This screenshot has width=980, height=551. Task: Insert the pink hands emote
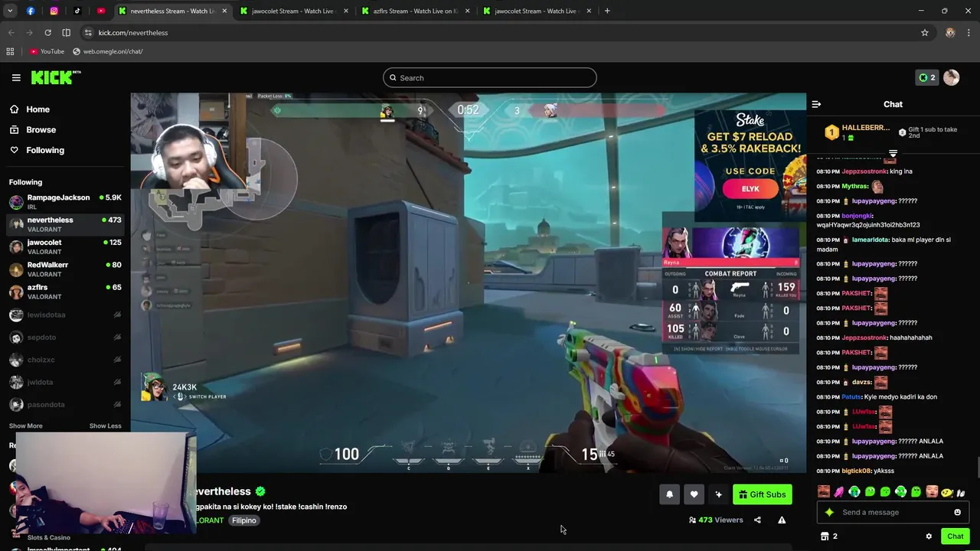[839, 491]
